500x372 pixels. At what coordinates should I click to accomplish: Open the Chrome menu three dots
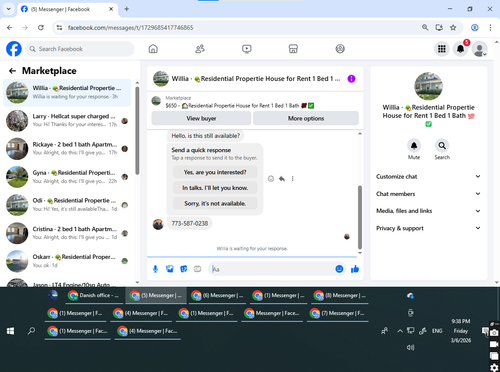pyautogui.click(x=490, y=28)
